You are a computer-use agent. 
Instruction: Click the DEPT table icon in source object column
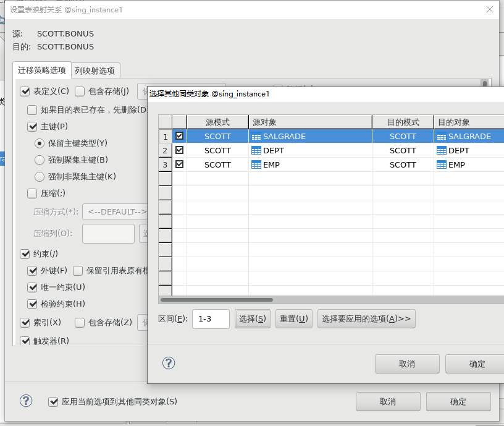click(256, 151)
